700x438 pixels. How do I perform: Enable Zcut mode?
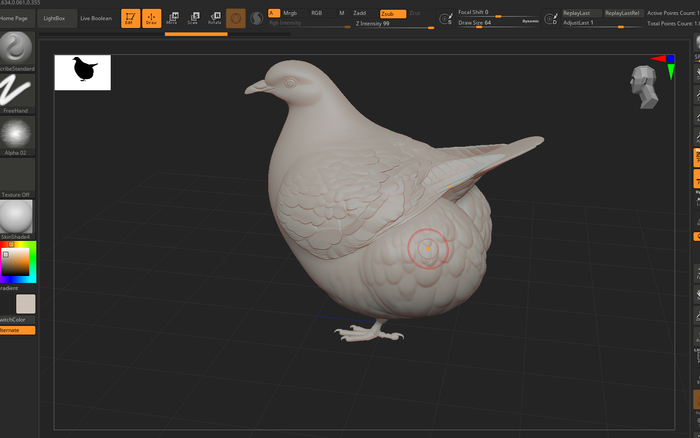415,13
